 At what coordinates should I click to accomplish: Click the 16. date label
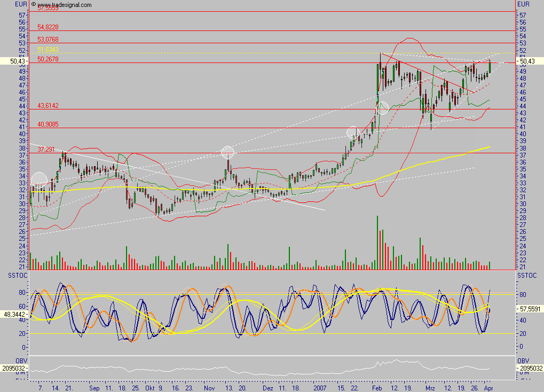pos(176,388)
